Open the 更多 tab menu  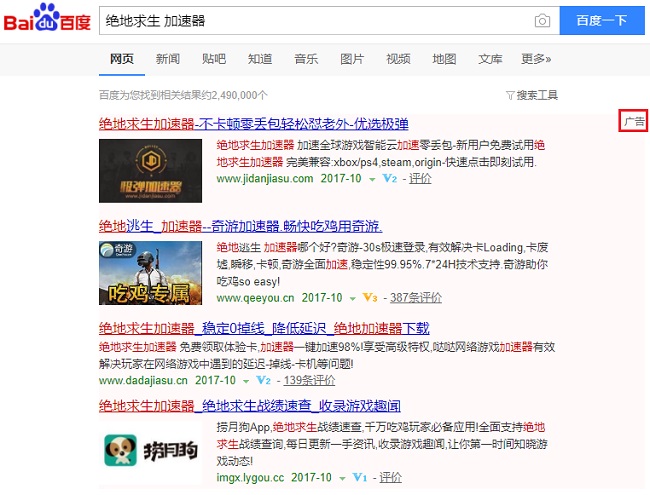pos(536,59)
